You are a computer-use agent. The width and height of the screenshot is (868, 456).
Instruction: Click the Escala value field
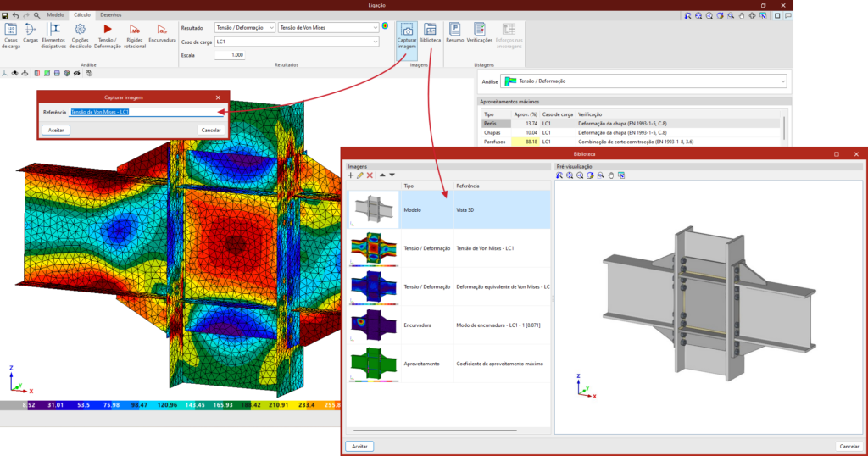click(x=230, y=55)
